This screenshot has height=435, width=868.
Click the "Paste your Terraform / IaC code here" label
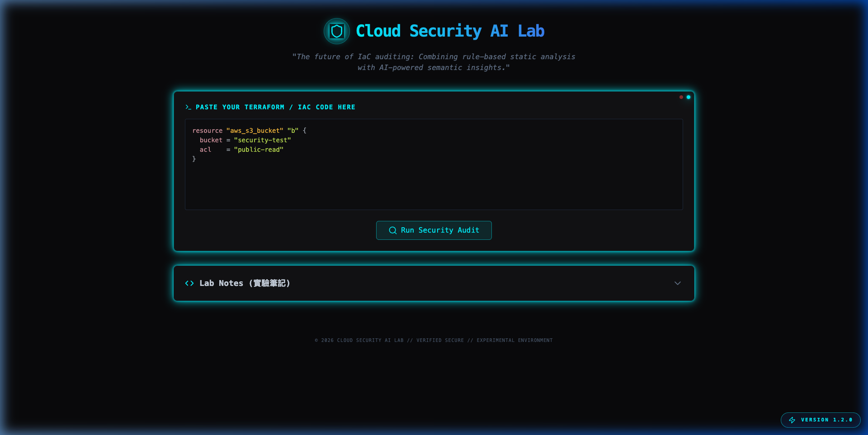point(275,107)
